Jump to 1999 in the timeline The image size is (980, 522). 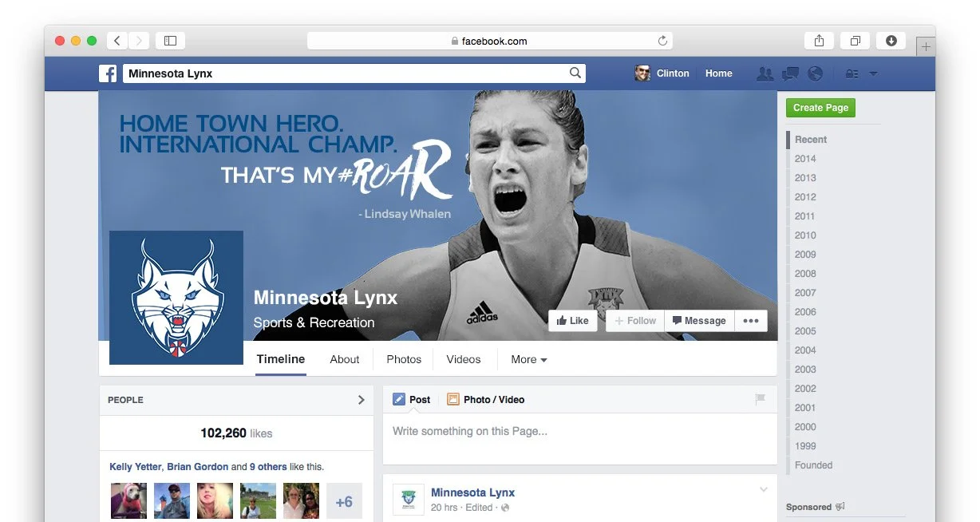coord(805,446)
